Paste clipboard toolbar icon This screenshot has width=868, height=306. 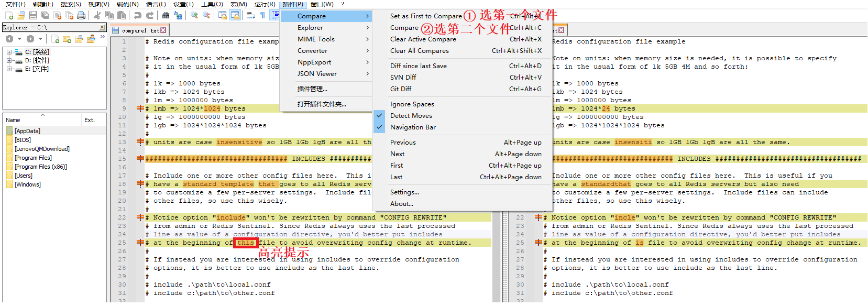(x=122, y=15)
